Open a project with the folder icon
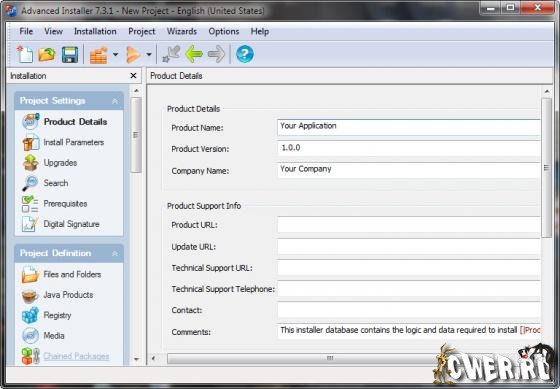560x389 pixels. point(47,55)
